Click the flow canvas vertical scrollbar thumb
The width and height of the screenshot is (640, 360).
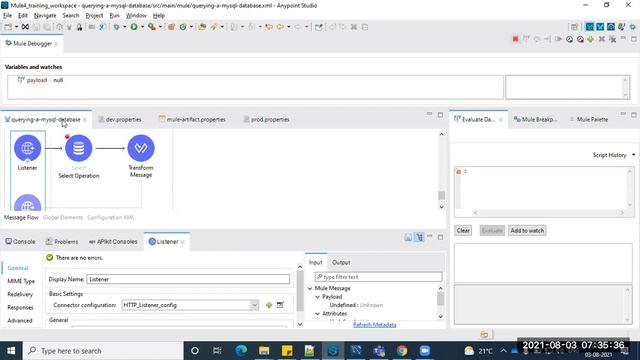(x=441, y=196)
